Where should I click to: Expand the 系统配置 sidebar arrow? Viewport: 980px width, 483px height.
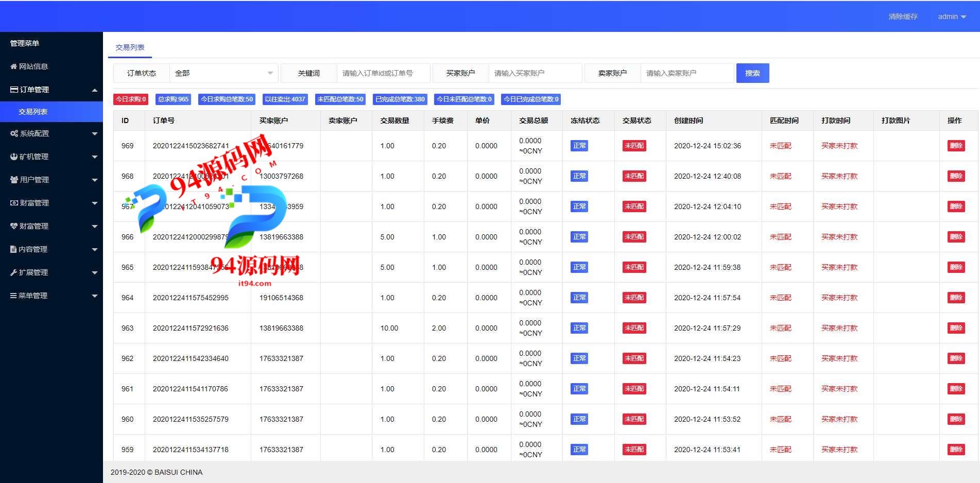pyautogui.click(x=95, y=134)
